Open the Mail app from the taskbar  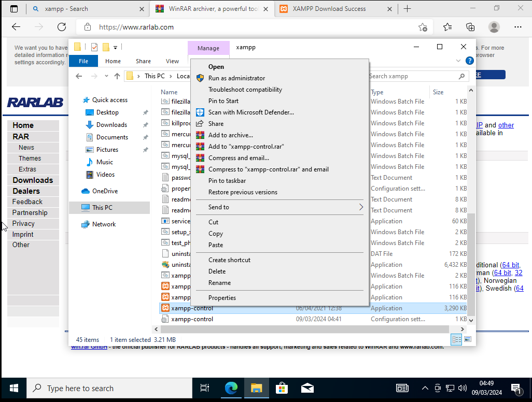tap(307, 388)
